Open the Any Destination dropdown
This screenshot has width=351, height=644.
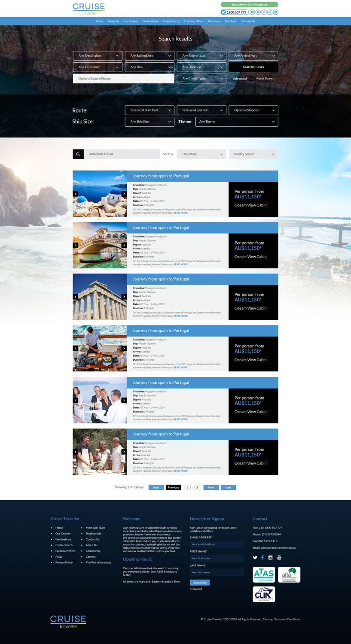tap(98, 55)
